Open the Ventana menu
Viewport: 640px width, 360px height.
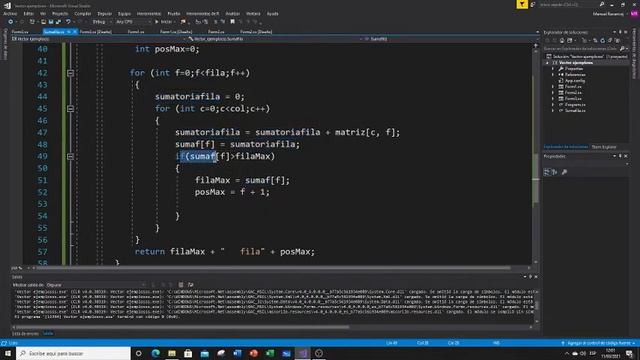click(253, 13)
